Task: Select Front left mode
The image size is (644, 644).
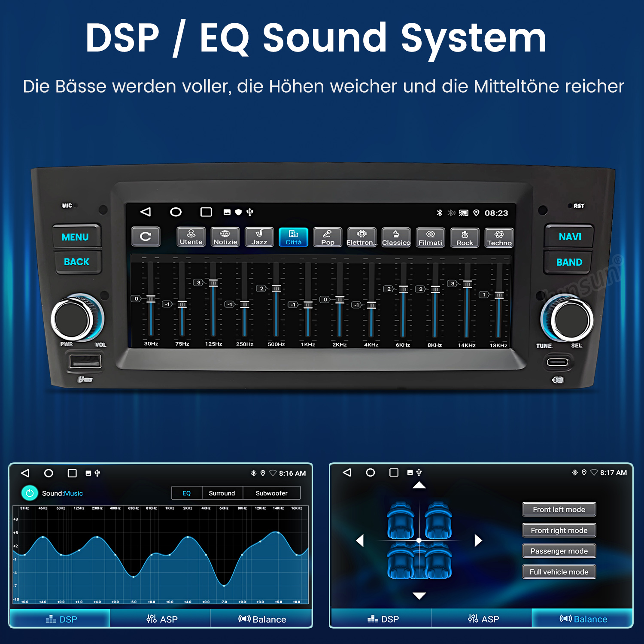Action: coord(559,510)
